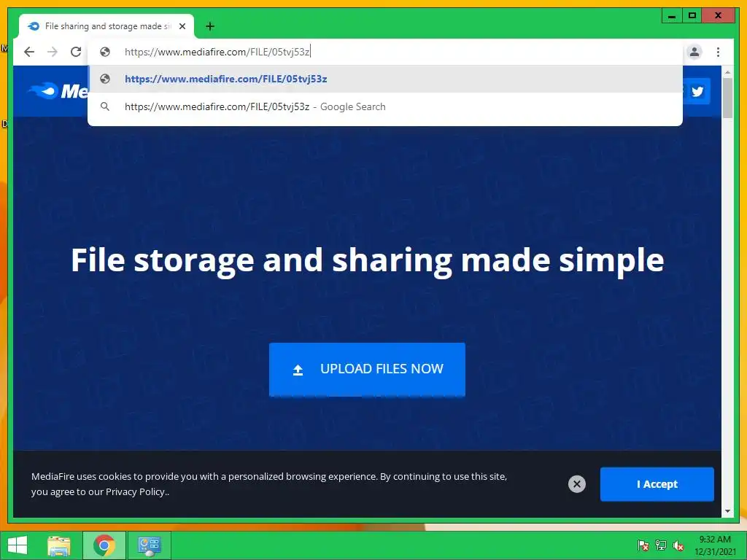Open a new tab with the plus icon
Viewport: 747px width, 560px height.
210,26
